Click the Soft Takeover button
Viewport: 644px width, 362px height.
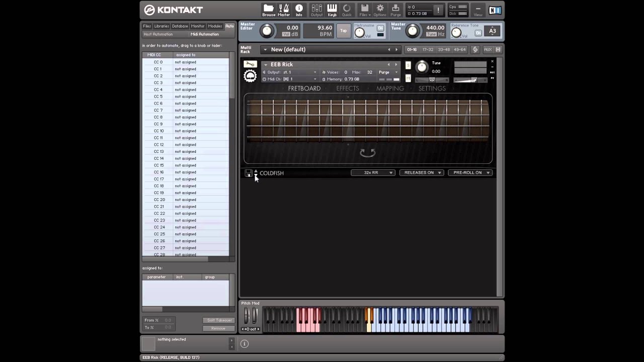tap(218, 320)
